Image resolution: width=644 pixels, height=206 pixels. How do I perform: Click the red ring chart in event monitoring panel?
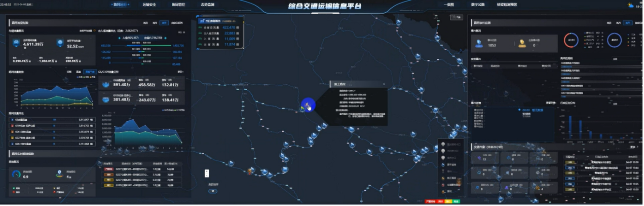572,40
